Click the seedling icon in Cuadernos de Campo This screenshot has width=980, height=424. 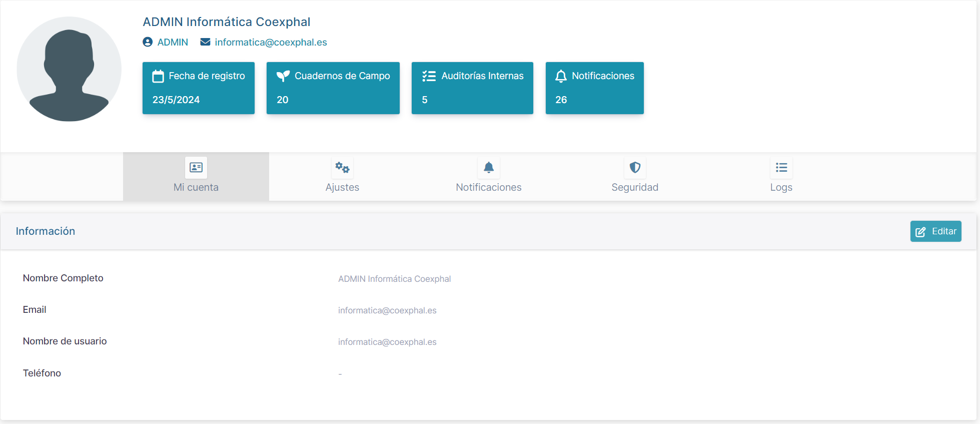(283, 76)
